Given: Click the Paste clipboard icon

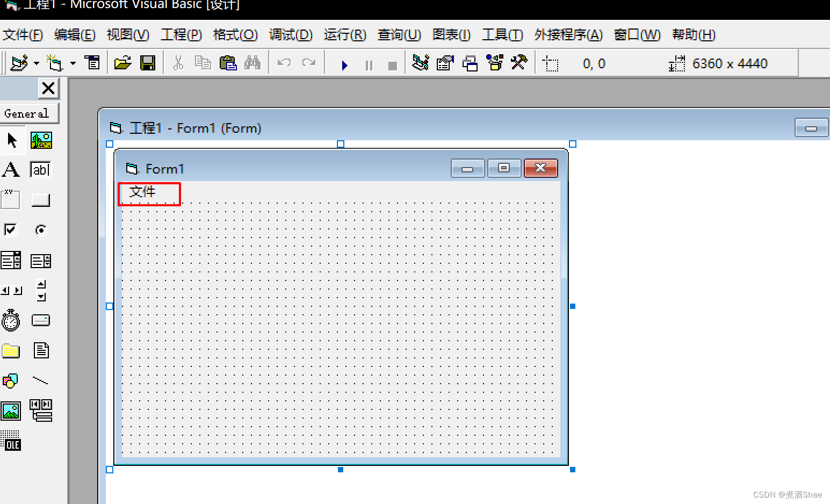Looking at the screenshot, I should tap(228, 63).
